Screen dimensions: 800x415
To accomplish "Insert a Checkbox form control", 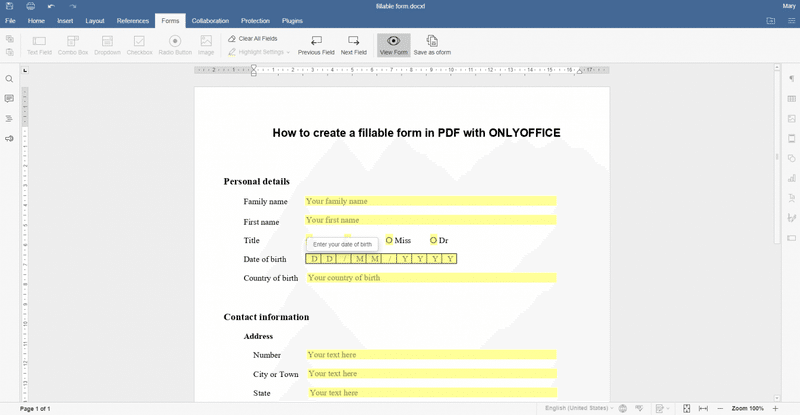I will [139, 45].
